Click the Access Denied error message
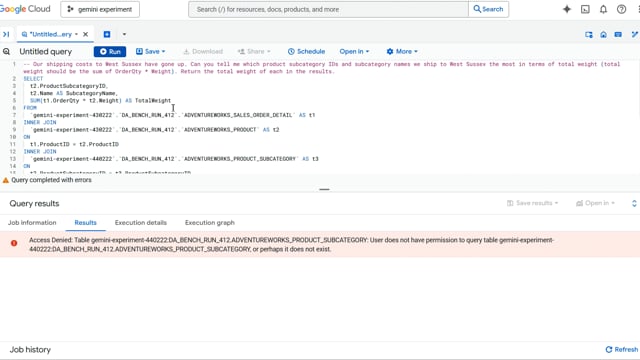 coord(291,244)
